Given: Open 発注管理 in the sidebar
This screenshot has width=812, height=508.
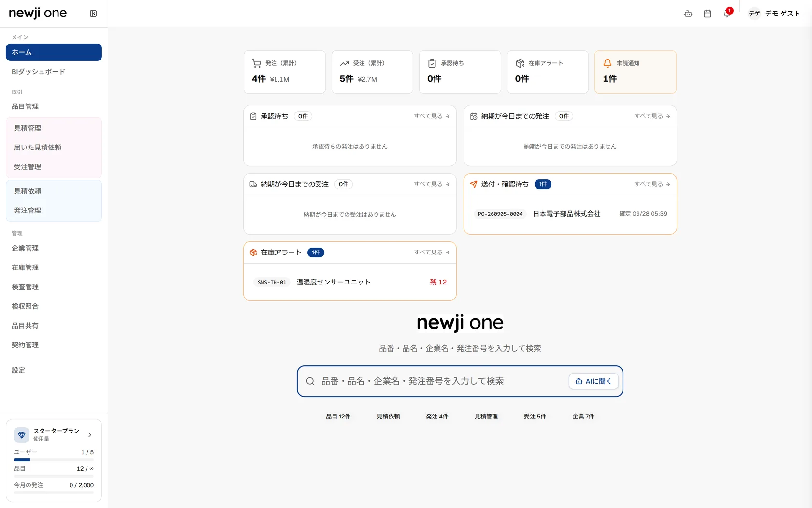Looking at the screenshot, I should click(x=54, y=210).
